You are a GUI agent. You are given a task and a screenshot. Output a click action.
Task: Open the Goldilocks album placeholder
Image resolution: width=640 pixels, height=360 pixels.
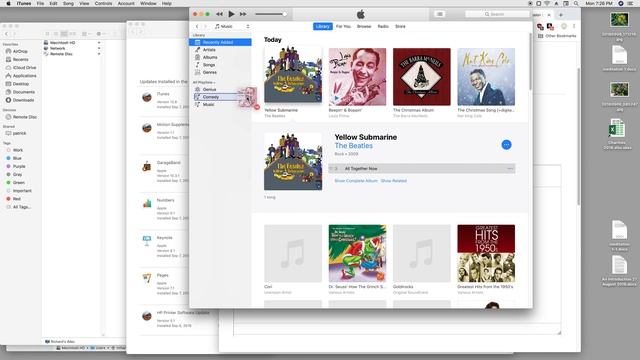click(x=422, y=253)
